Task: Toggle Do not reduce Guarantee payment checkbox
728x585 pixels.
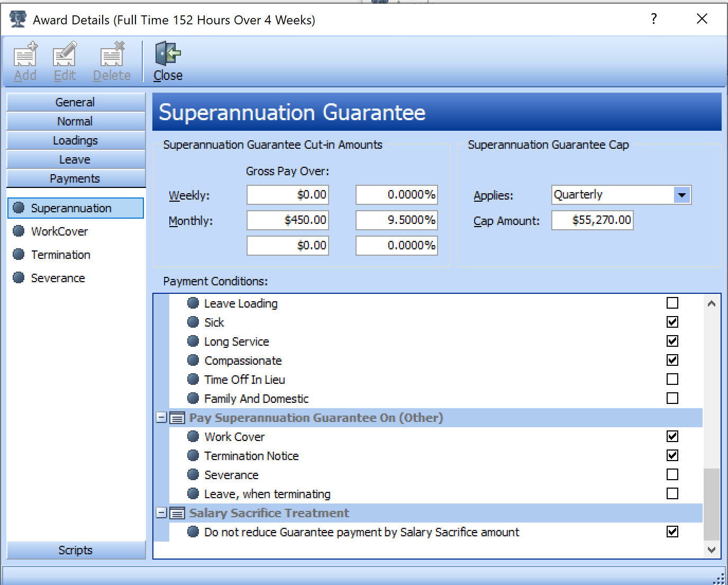Action: click(672, 532)
